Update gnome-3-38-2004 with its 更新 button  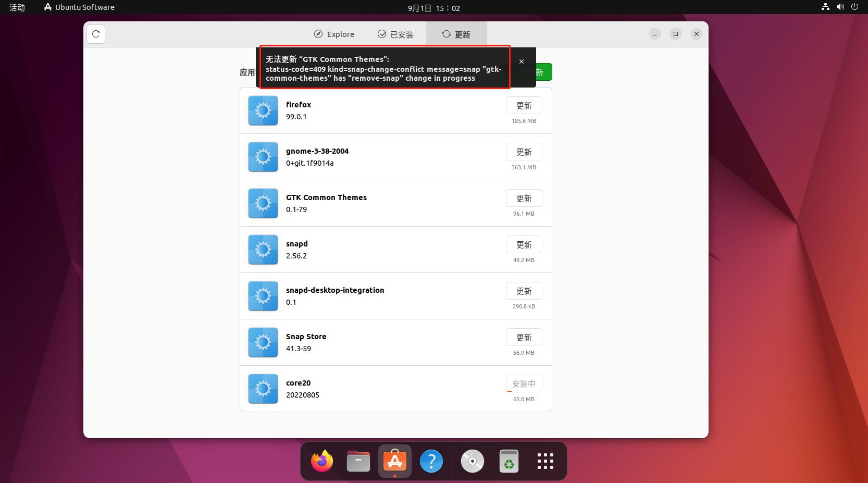[524, 152]
